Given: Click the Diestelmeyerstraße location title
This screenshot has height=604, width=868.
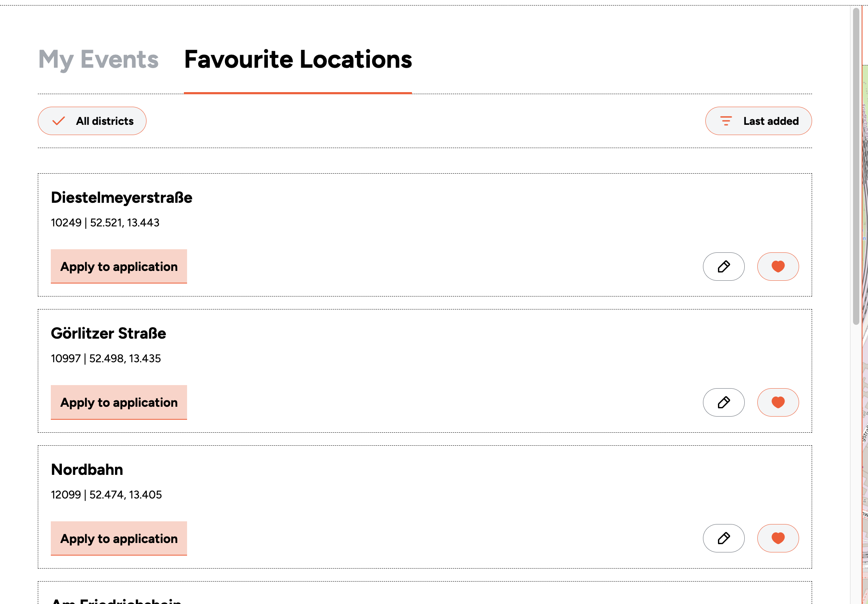Looking at the screenshot, I should point(122,198).
